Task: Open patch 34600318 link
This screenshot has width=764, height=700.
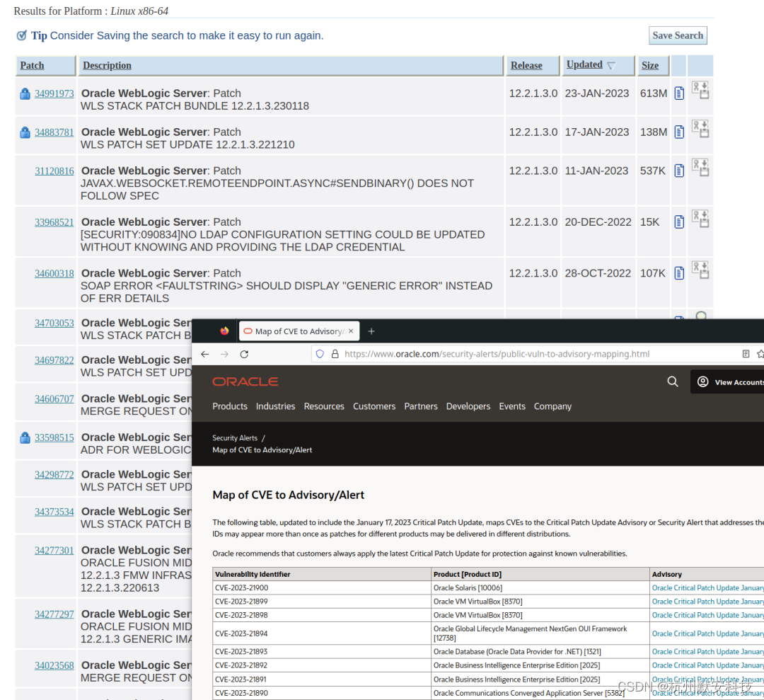Action: 54,273
